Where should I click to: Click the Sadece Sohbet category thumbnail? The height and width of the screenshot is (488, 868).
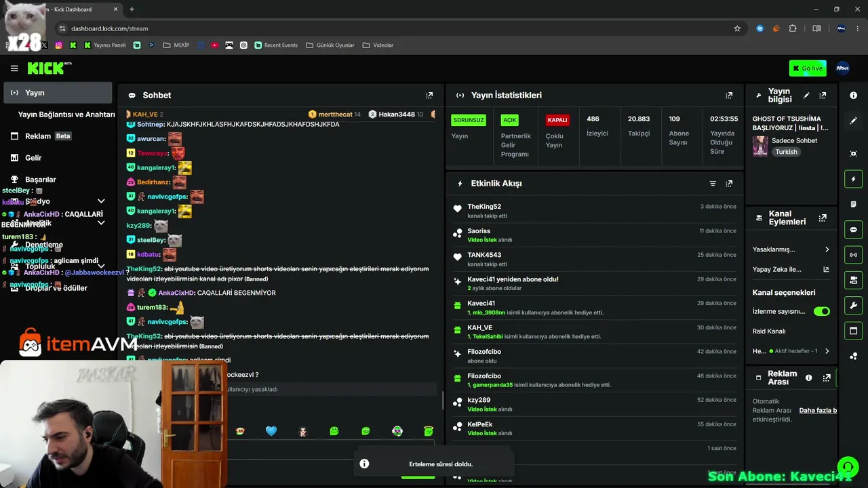[760, 146]
